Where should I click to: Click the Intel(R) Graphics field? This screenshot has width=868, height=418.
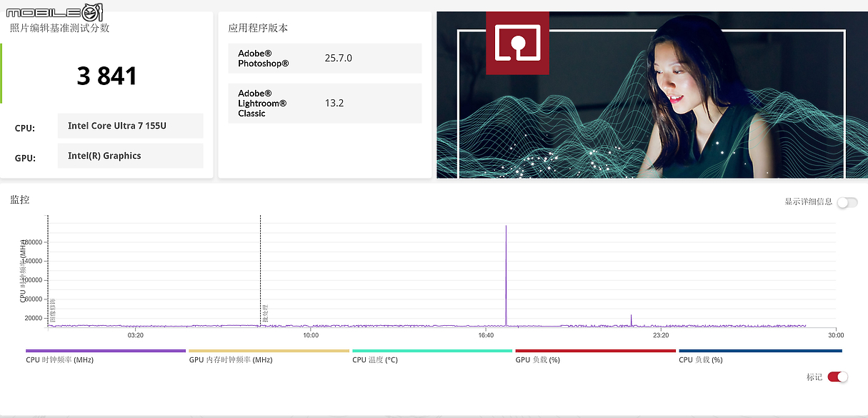click(x=131, y=156)
